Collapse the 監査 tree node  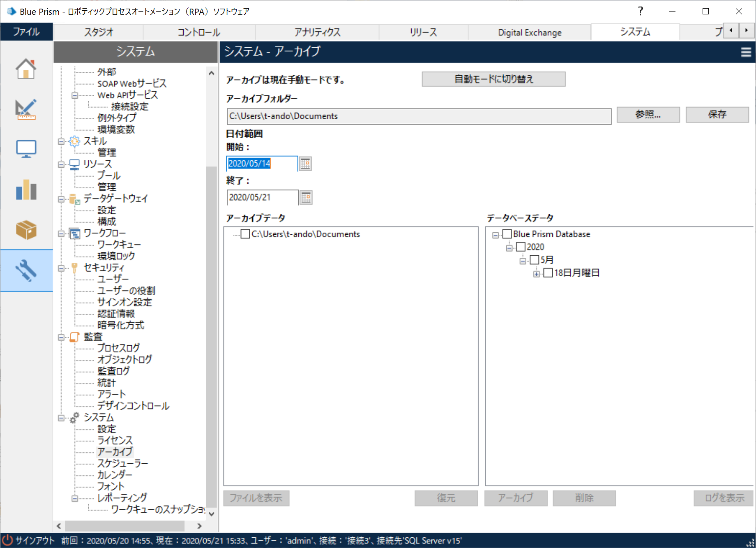[61, 337]
